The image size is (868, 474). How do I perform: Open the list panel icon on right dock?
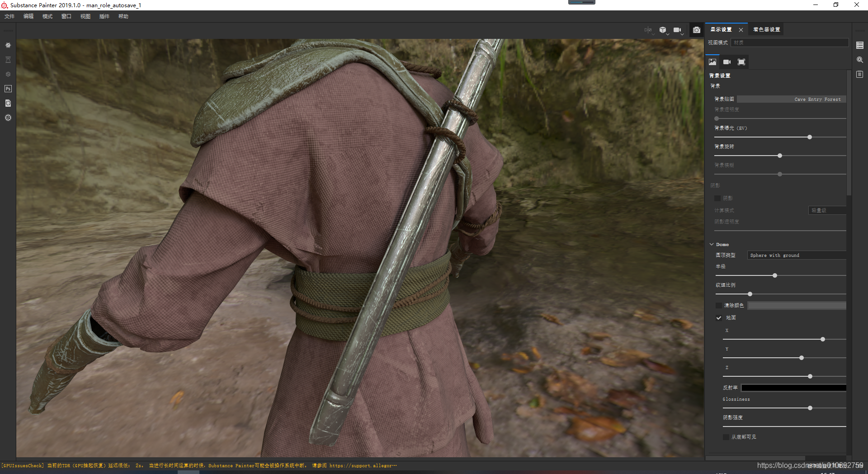click(x=860, y=45)
